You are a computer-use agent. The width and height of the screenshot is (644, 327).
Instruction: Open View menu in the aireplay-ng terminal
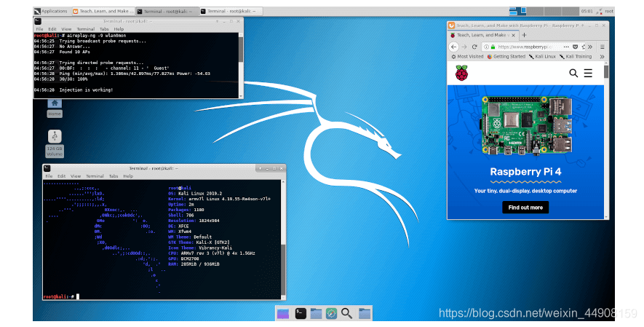[x=66, y=29]
